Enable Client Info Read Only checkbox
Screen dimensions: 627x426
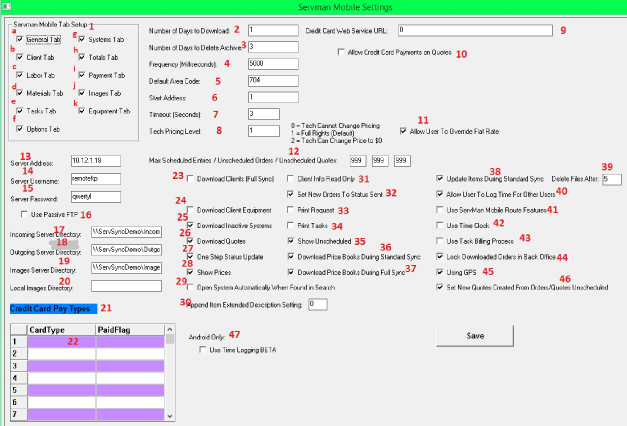pyautogui.click(x=291, y=179)
